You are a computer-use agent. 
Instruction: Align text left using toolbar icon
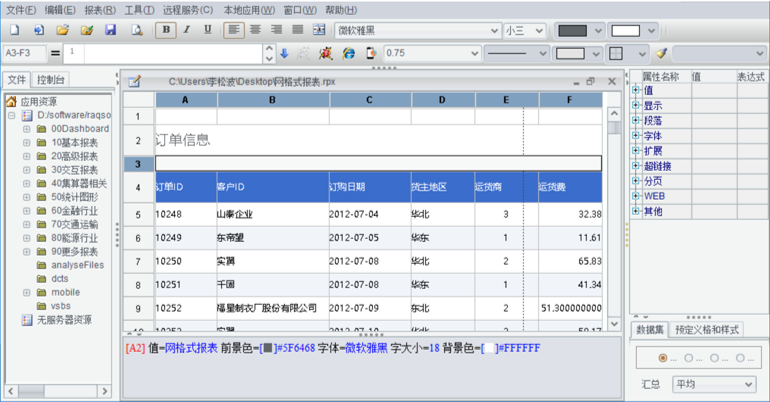[x=233, y=31]
